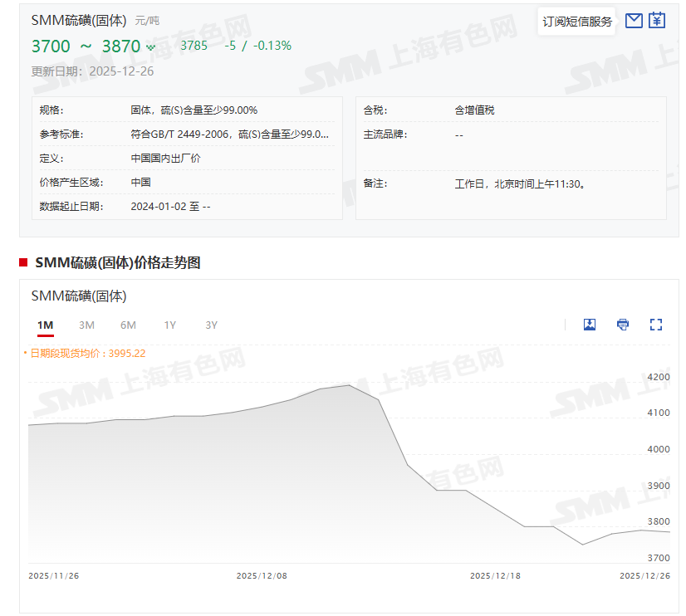Toggle the 日期段现货均价 legend item
686x616 pixels.
85,353
